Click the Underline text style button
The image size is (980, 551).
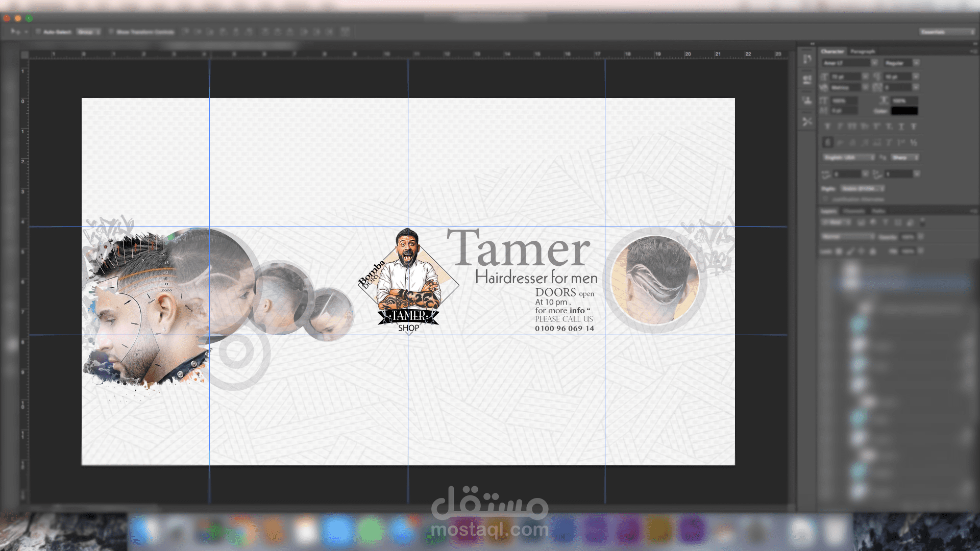tap(901, 126)
